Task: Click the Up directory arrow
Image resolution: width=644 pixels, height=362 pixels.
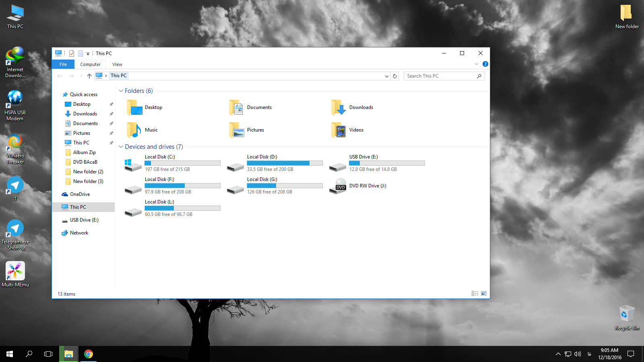Action: [89, 76]
